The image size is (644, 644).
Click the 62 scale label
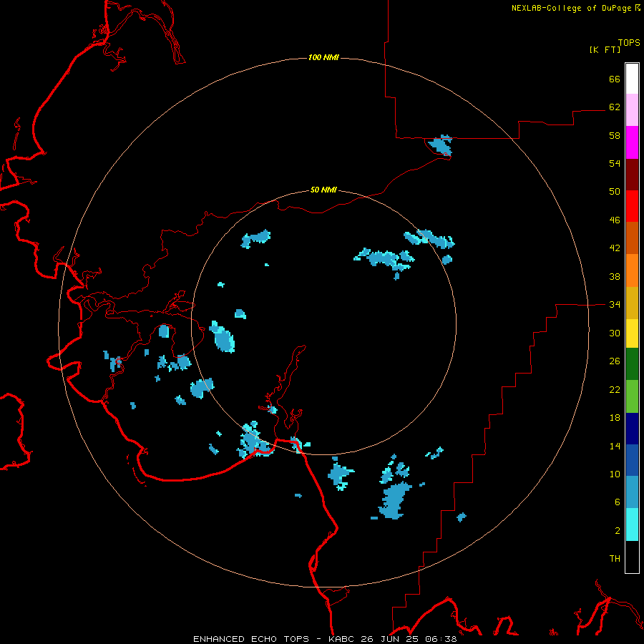(615, 107)
